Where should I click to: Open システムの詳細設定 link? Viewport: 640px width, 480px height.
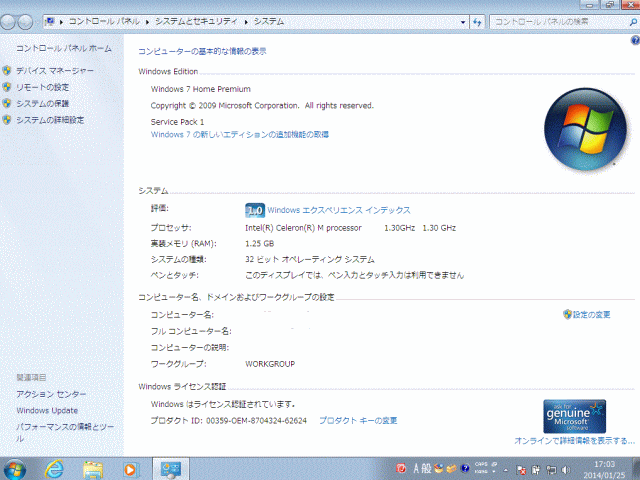tap(50, 120)
